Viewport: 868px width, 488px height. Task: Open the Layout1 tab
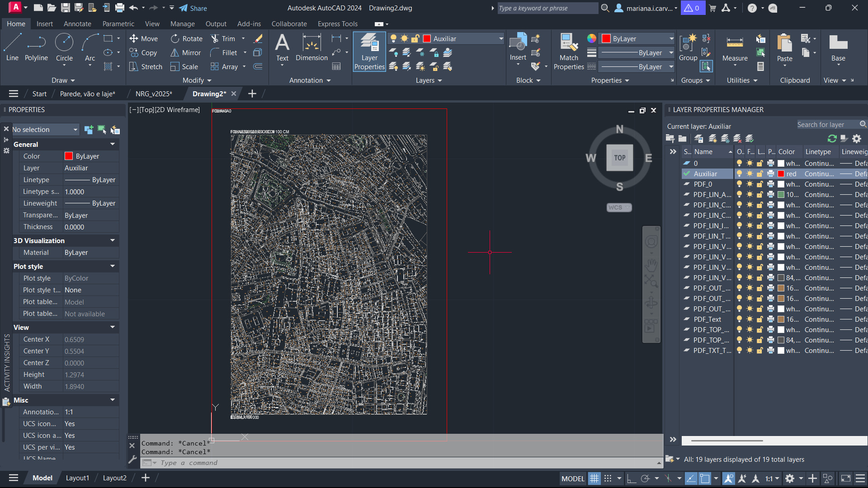tap(77, 478)
